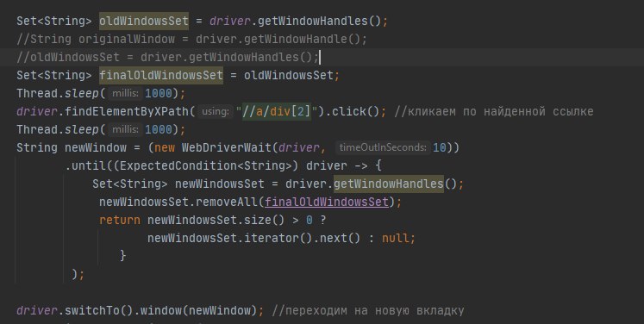Viewport: 644px width, 324px height.
Task: Click the return keyword in the lambda
Action: (120, 220)
